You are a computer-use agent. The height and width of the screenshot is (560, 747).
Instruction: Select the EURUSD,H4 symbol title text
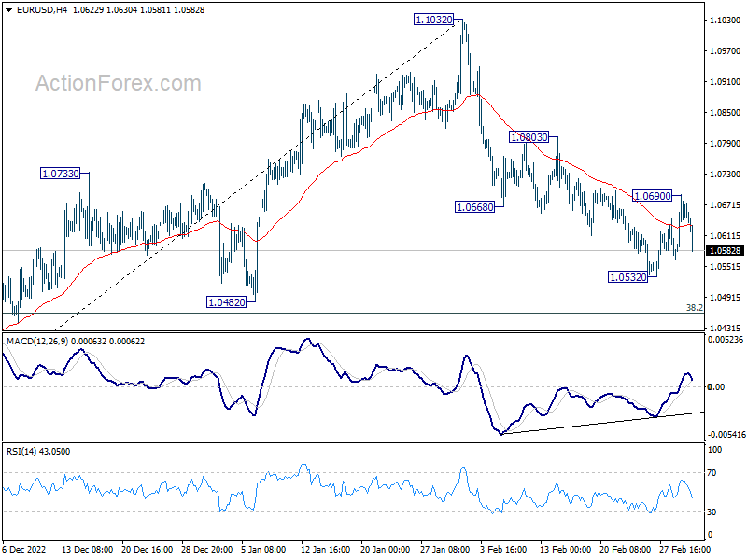[41, 10]
